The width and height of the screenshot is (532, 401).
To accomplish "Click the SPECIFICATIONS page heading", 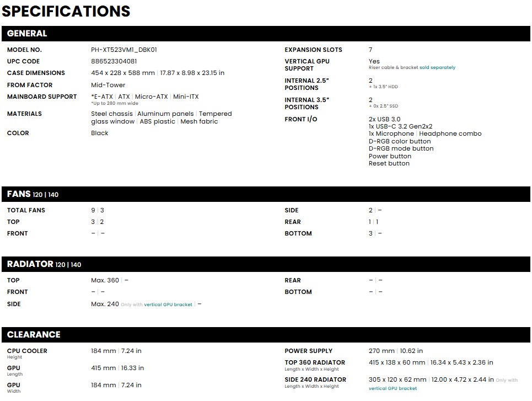I will (x=66, y=11).
